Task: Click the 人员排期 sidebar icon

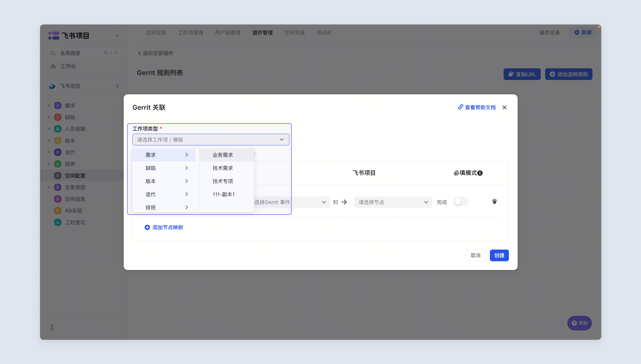Action: [x=58, y=129]
